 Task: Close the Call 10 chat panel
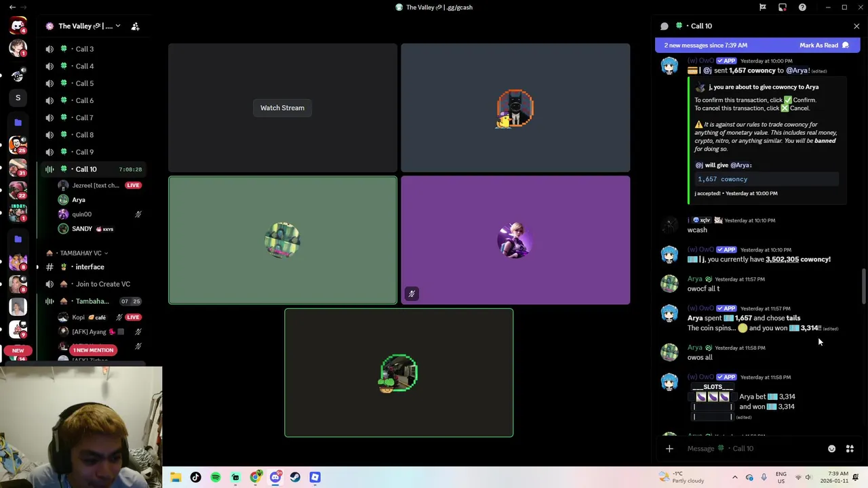[856, 26]
